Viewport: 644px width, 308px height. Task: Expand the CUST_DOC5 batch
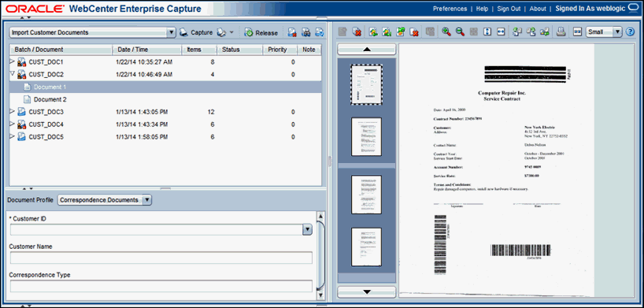(x=12, y=136)
